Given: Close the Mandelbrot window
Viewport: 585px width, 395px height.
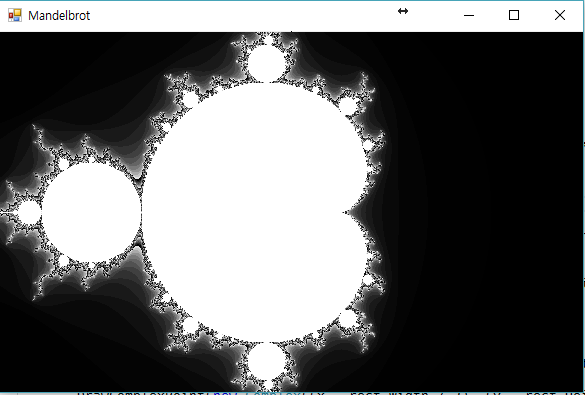Looking at the screenshot, I should pyautogui.click(x=560, y=15).
